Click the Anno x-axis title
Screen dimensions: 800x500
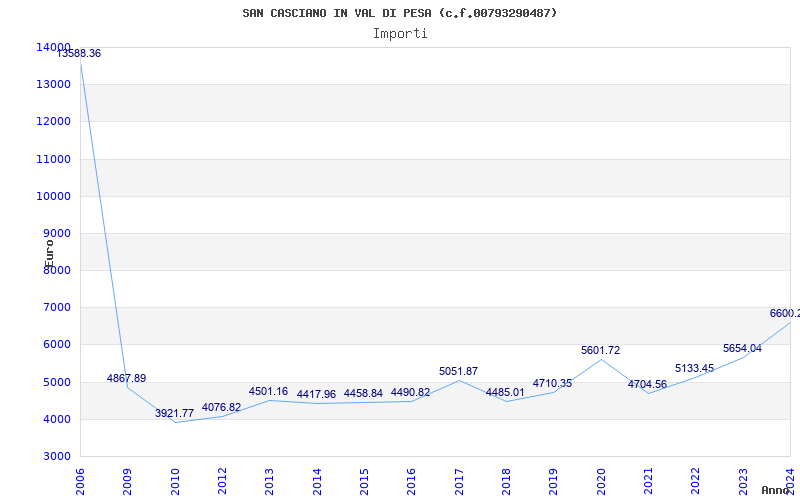click(x=775, y=490)
